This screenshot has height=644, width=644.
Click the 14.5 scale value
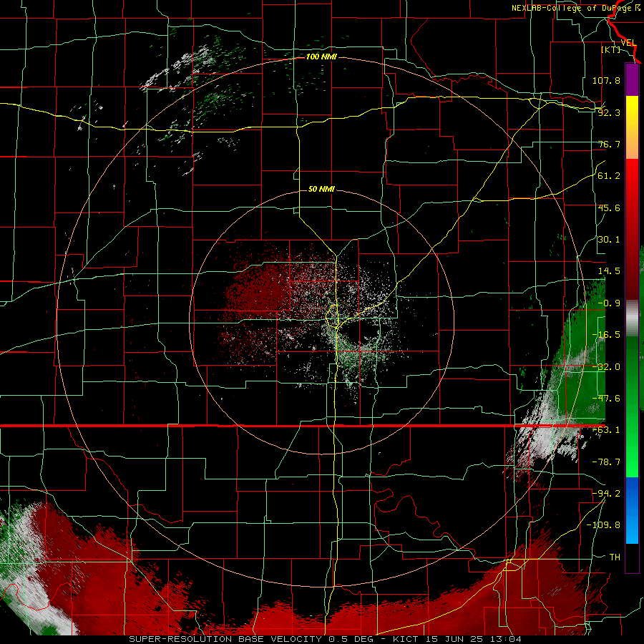tap(609, 271)
